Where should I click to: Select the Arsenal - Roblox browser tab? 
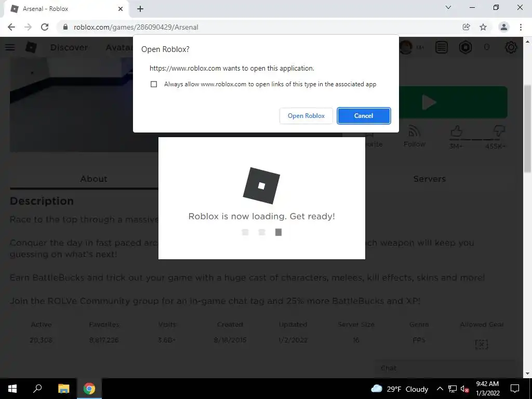tap(66, 9)
